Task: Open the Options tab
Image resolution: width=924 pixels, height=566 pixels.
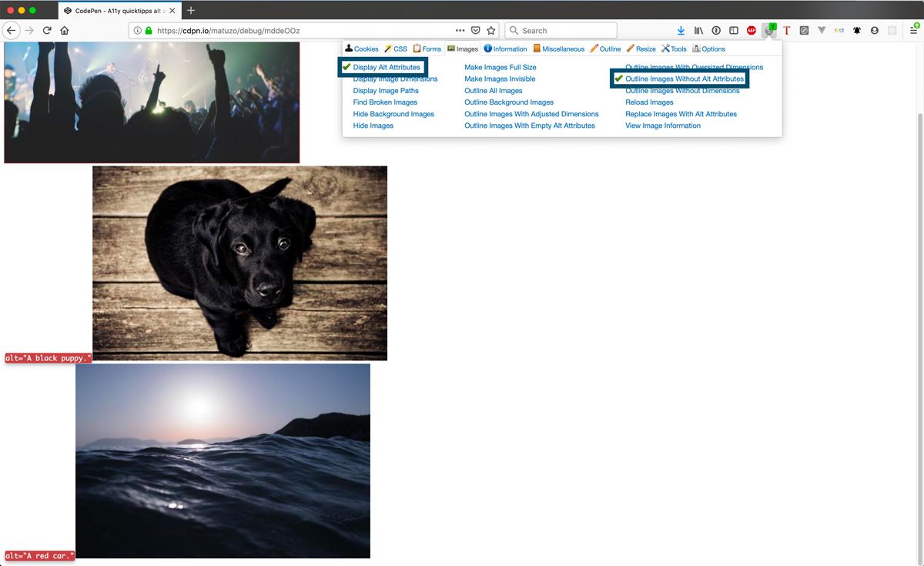Action: click(709, 49)
